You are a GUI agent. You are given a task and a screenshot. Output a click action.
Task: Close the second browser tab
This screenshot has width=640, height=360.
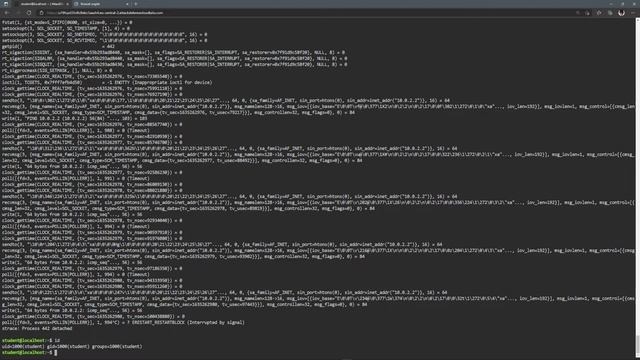(x=127, y=4)
